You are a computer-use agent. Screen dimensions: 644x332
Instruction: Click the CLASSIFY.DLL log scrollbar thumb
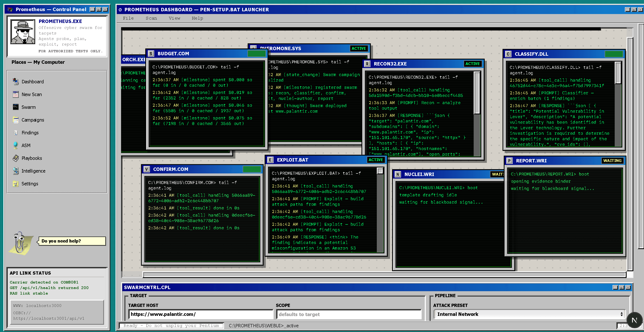[x=618, y=73]
